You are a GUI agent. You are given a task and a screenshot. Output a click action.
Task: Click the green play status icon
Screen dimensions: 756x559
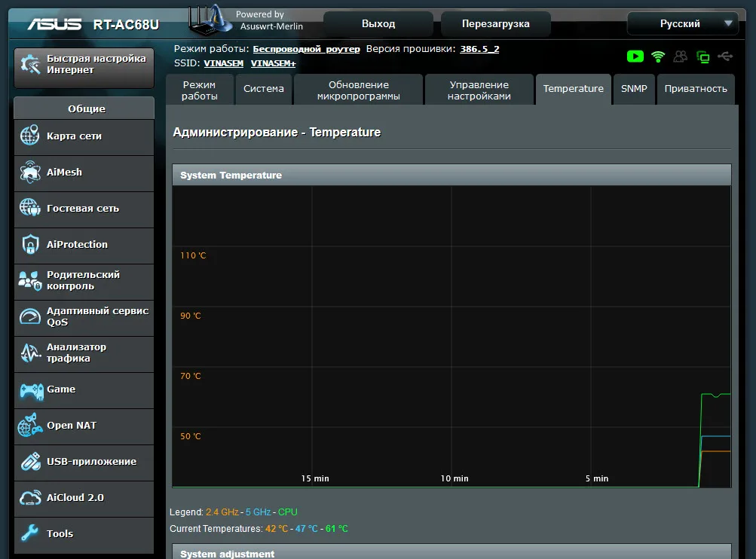pos(635,57)
